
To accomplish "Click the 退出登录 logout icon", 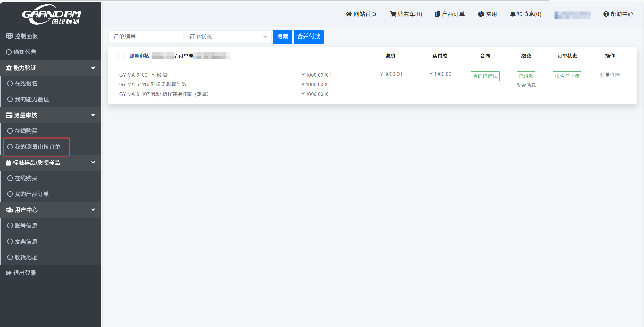I will (x=9, y=273).
